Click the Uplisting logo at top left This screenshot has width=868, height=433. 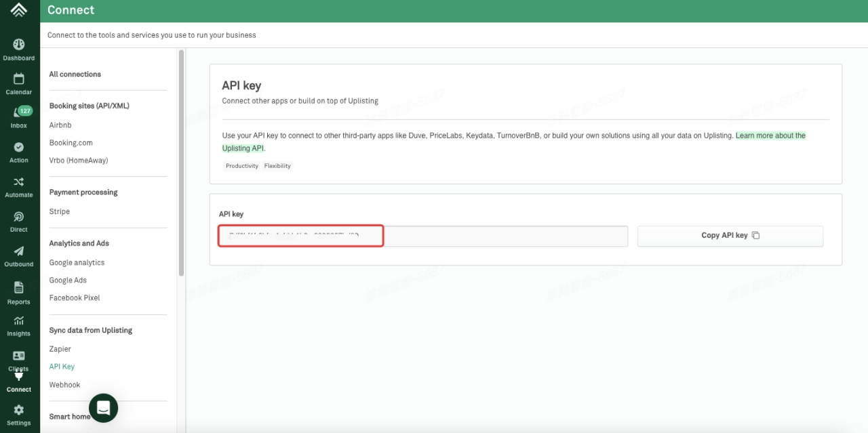click(19, 10)
